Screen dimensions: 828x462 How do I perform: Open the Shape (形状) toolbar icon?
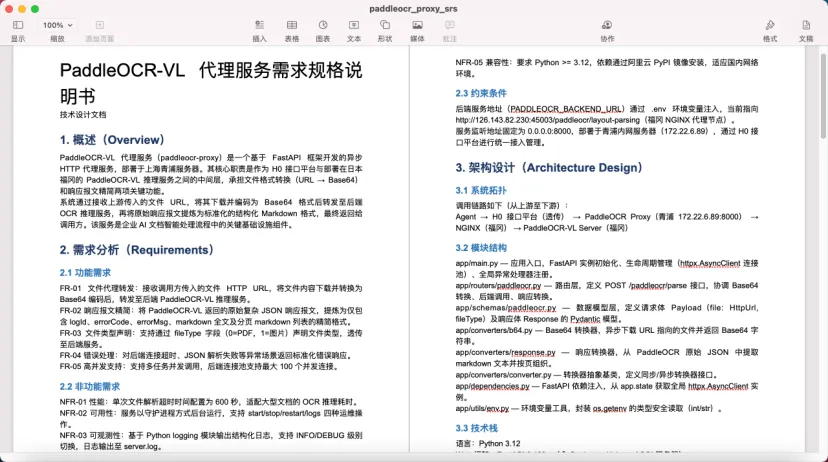(x=385, y=25)
